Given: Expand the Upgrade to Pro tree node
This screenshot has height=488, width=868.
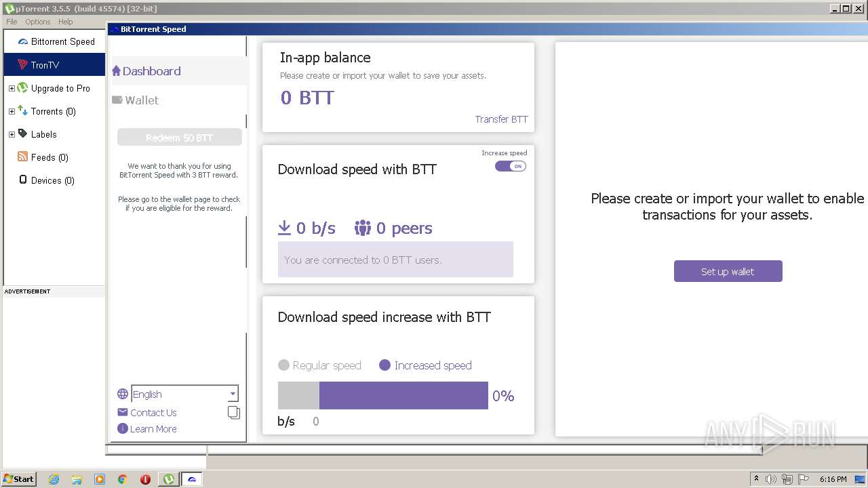Looking at the screenshot, I should (12, 88).
